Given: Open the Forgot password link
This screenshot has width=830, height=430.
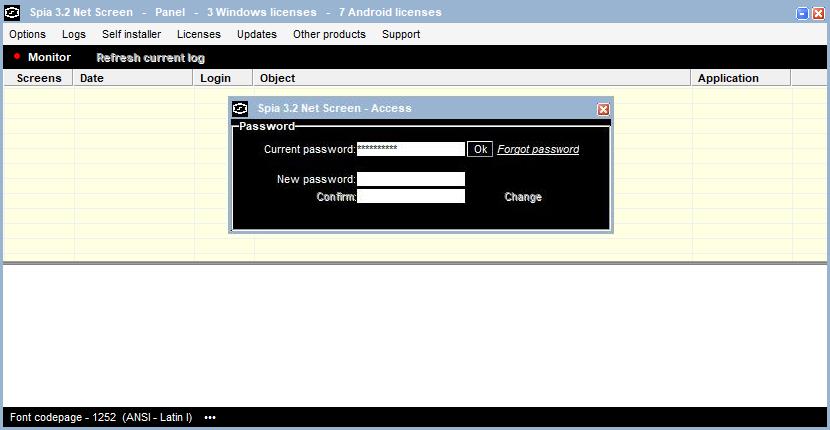Looking at the screenshot, I should 538,149.
